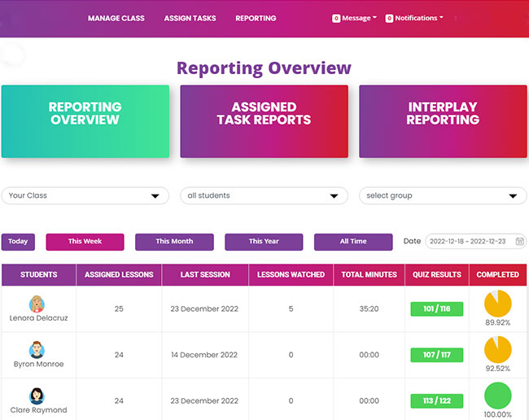Open the calendar icon in date field
Viewport: 529px width, 420px height.
pos(519,242)
